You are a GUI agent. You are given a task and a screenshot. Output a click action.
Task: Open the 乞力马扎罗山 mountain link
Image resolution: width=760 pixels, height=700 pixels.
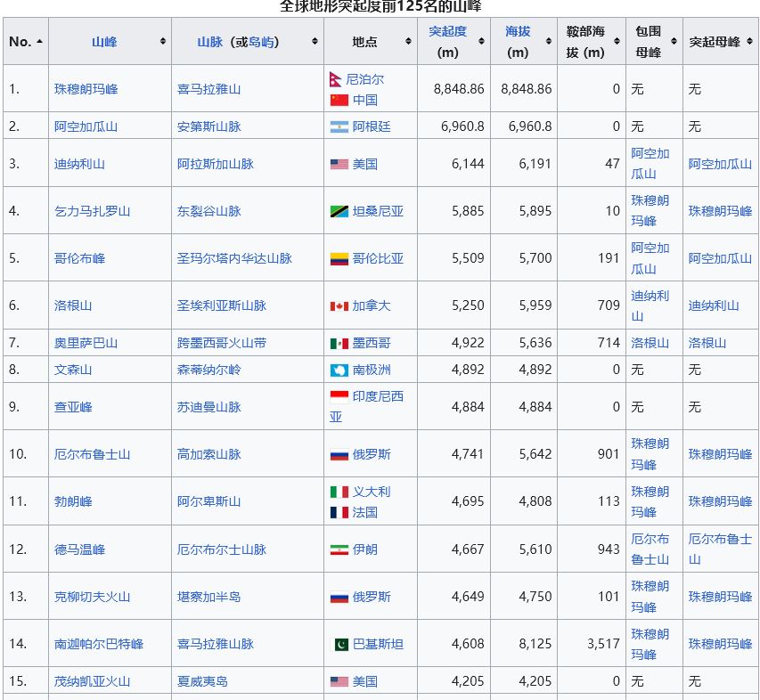coord(92,211)
